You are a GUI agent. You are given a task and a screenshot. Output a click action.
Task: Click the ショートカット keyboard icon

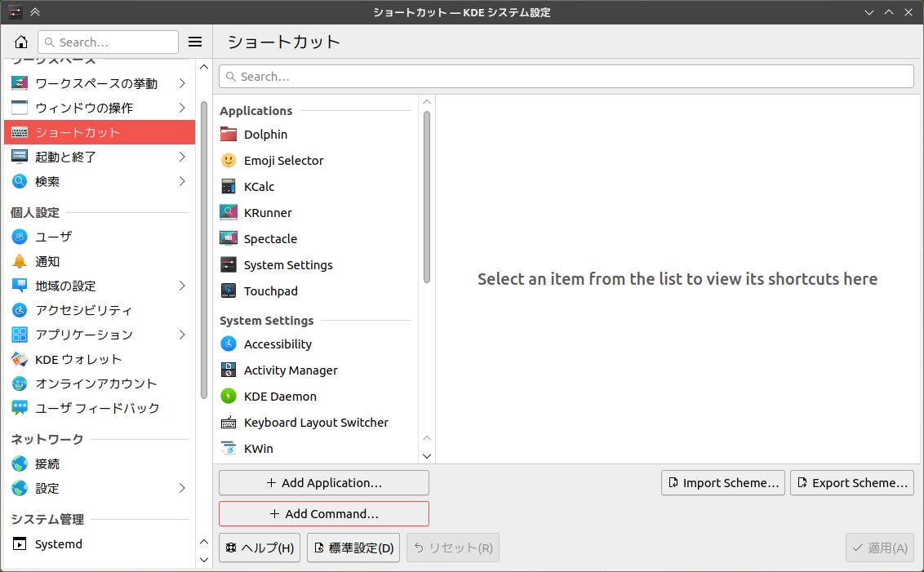pos(20,132)
